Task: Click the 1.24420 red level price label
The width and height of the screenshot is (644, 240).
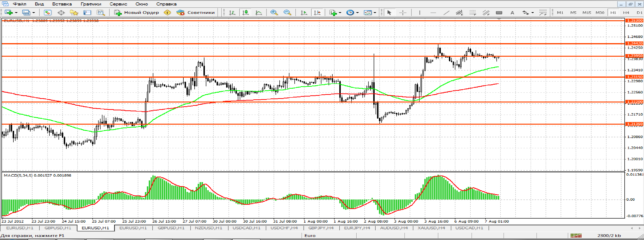Action: pos(634,43)
